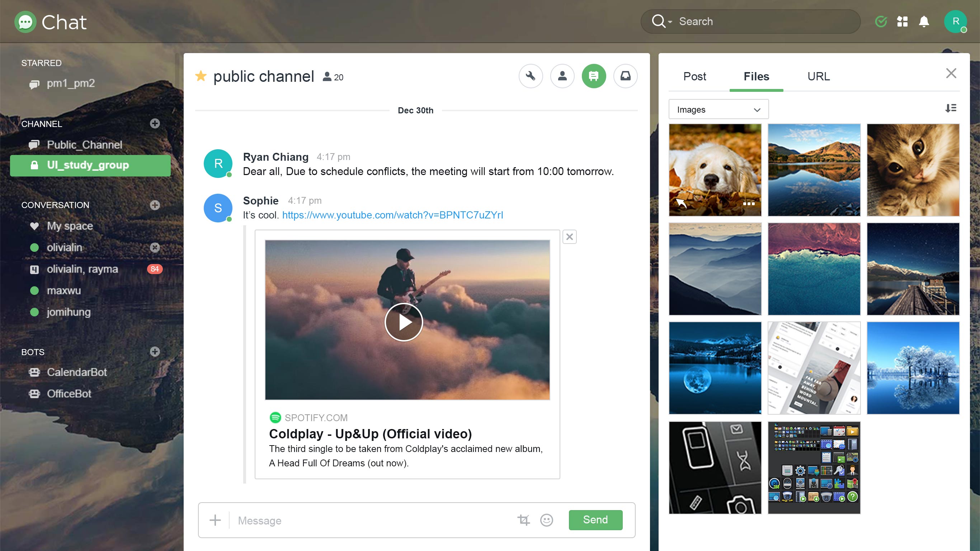The image size is (980, 551).
Task: Show the 20 members count
Action: (x=333, y=77)
